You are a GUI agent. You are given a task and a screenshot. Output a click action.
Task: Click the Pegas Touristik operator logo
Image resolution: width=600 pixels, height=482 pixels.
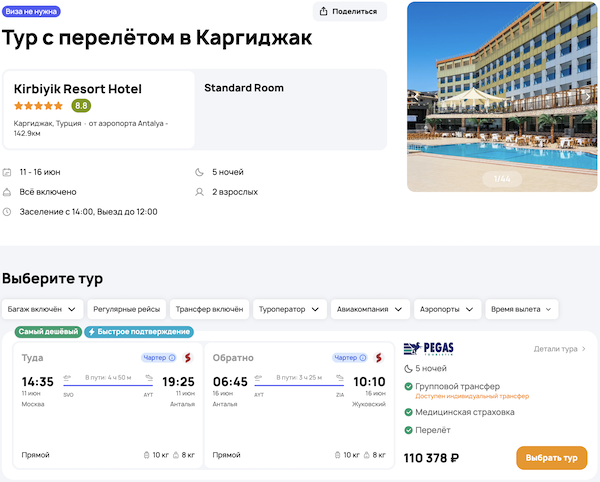coord(426,349)
